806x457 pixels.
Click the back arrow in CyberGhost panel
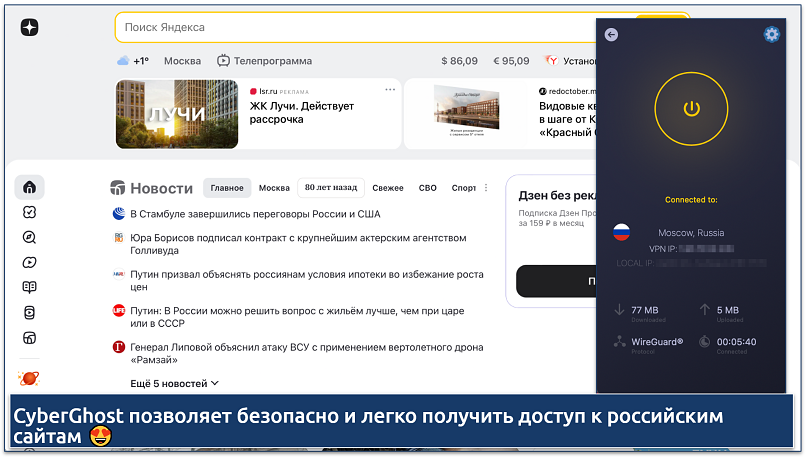pyautogui.click(x=611, y=34)
